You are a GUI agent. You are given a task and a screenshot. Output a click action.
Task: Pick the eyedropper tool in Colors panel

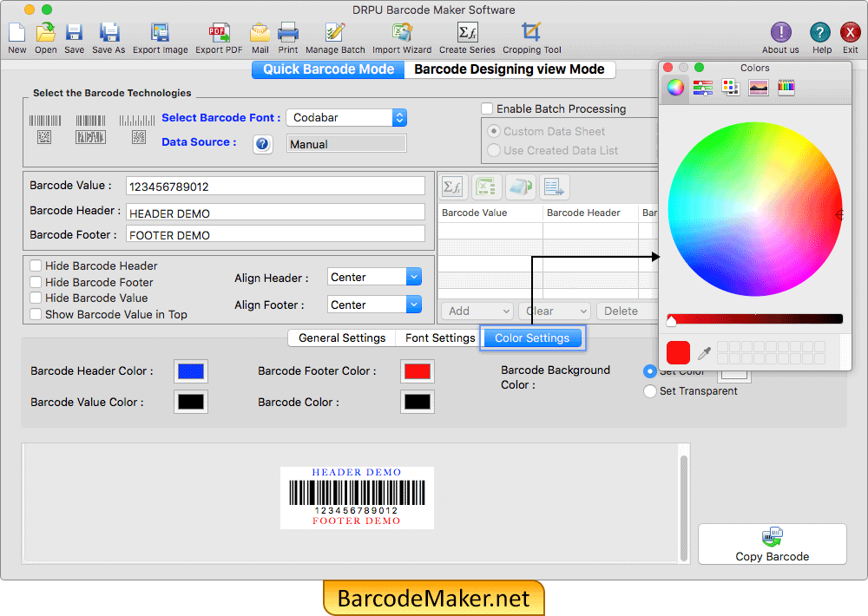[704, 352]
